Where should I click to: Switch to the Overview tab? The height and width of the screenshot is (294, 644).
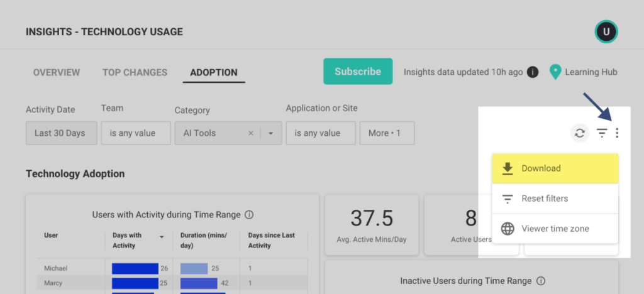pos(57,72)
